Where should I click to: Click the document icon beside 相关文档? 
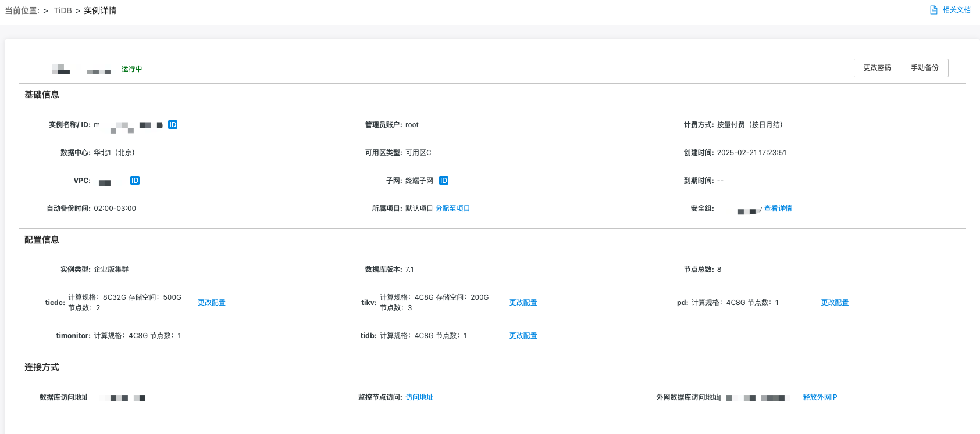(933, 10)
